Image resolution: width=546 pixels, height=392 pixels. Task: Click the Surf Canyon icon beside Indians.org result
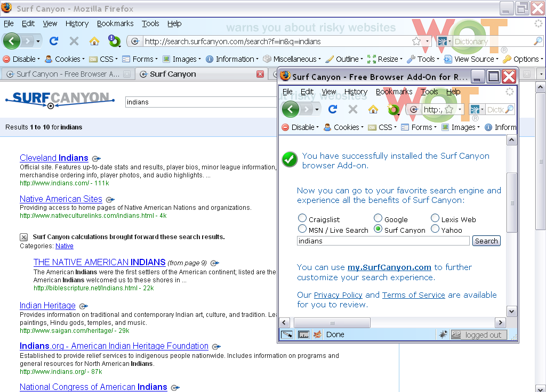[x=216, y=347]
